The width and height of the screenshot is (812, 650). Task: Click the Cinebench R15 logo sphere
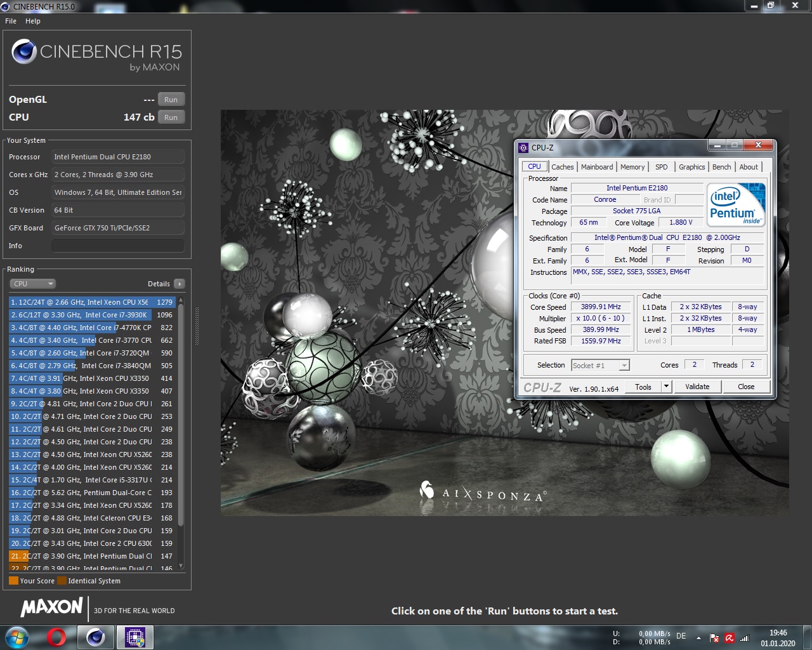(24, 51)
